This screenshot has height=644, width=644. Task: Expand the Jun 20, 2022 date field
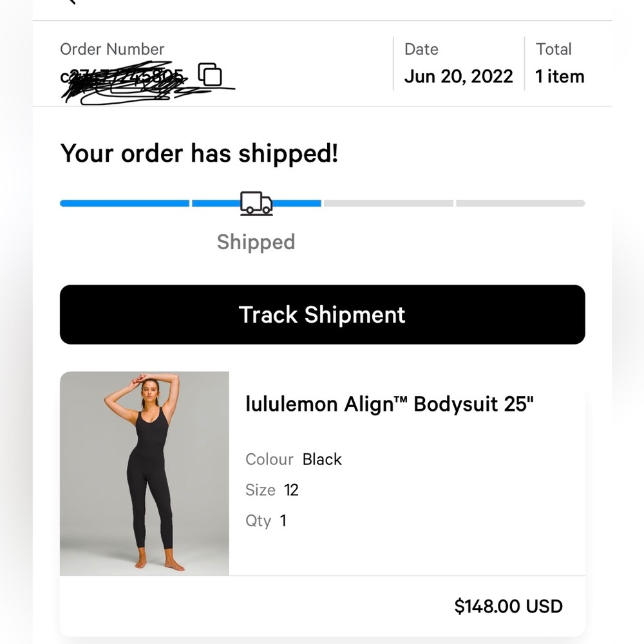click(459, 76)
